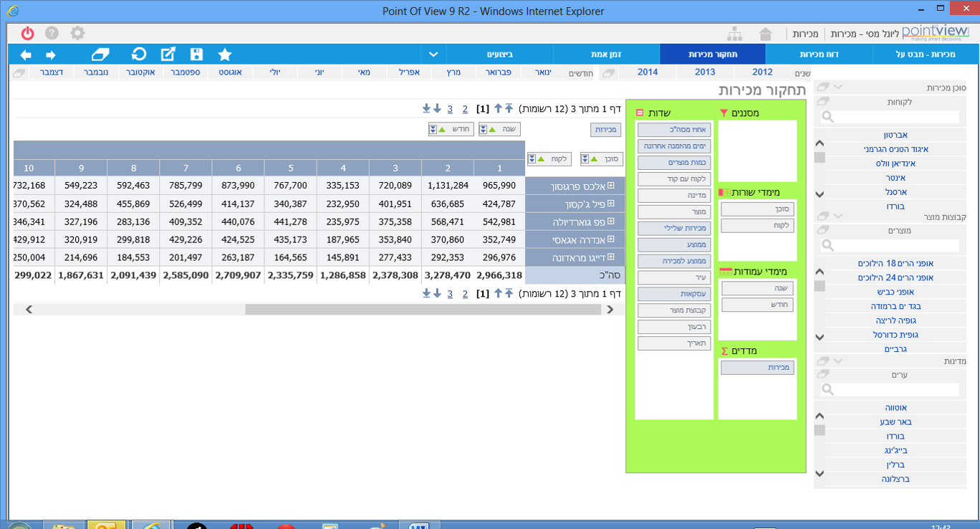Click the search magnifier in מוצרים list
Viewport: 980px width, 529px height.
[827, 245]
